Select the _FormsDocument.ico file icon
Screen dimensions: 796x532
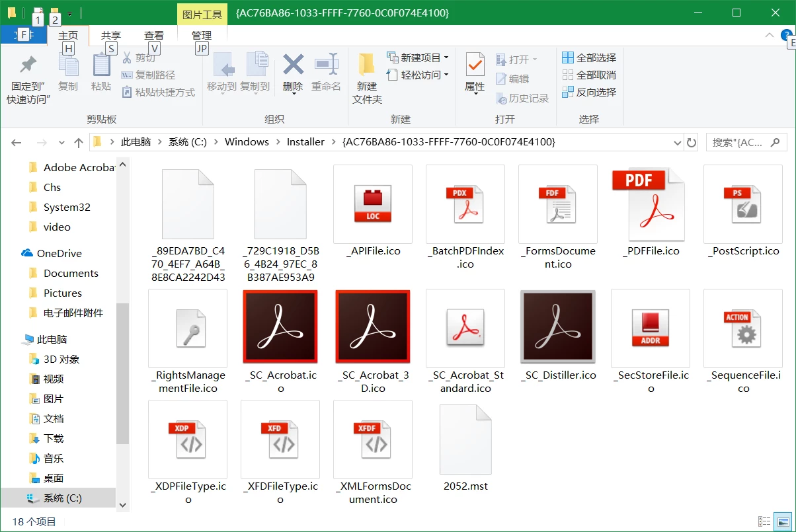pyautogui.click(x=558, y=204)
